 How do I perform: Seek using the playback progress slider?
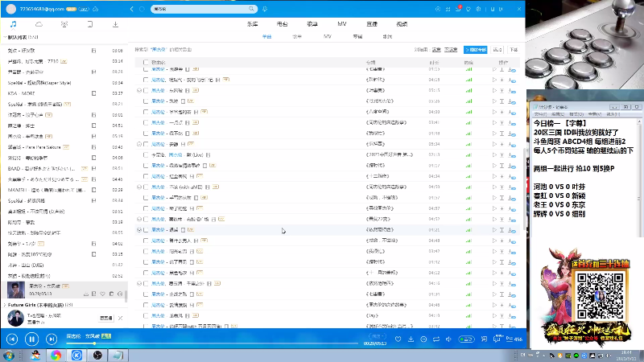213,343
